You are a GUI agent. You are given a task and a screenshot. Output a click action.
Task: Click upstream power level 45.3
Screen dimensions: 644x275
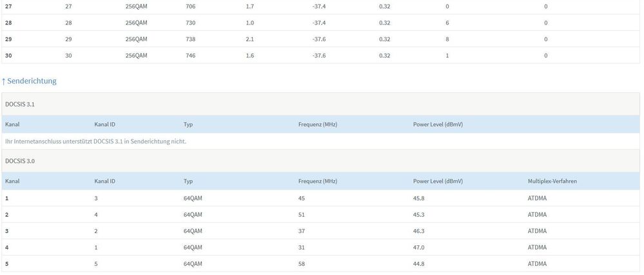pos(419,214)
